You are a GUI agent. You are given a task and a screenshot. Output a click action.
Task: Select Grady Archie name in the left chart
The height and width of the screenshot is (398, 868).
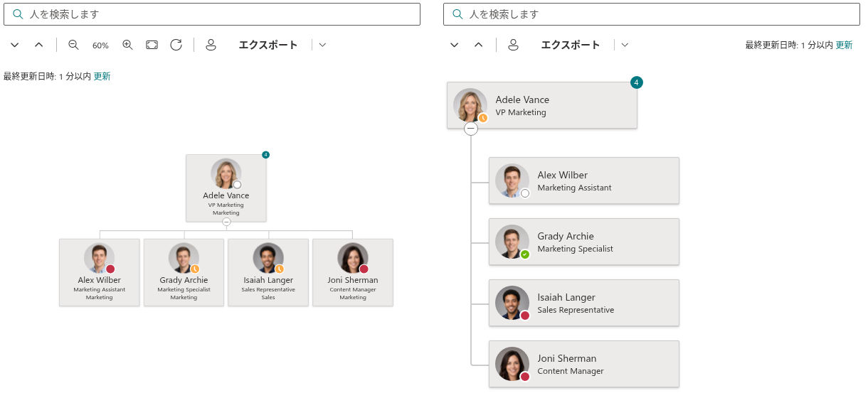pos(184,280)
